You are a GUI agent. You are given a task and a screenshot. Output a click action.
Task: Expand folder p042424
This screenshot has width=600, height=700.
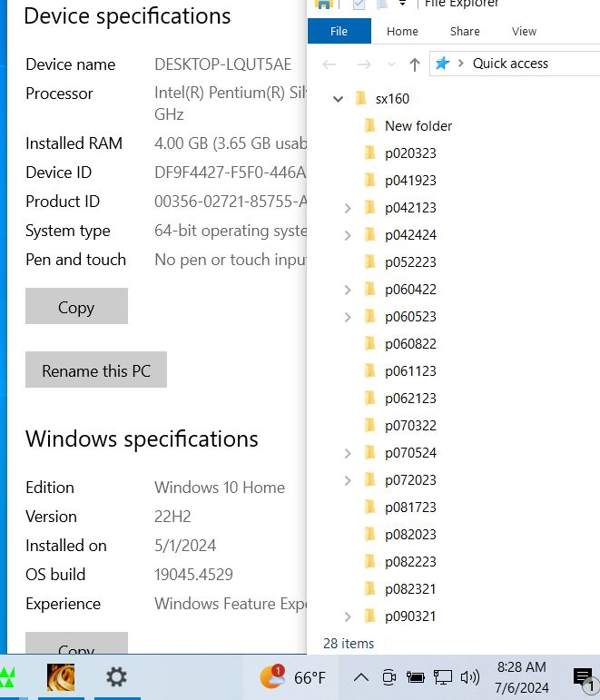pos(348,235)
